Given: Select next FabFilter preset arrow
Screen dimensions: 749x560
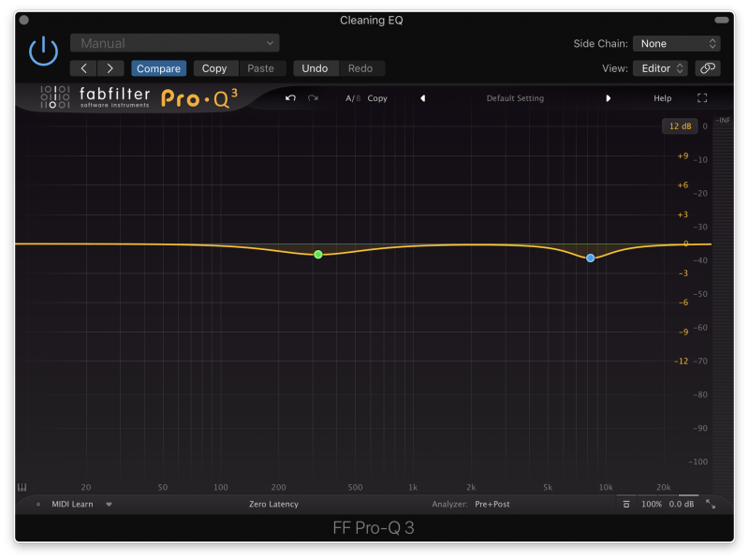Looking at the screenshot, I should [608, 98].
